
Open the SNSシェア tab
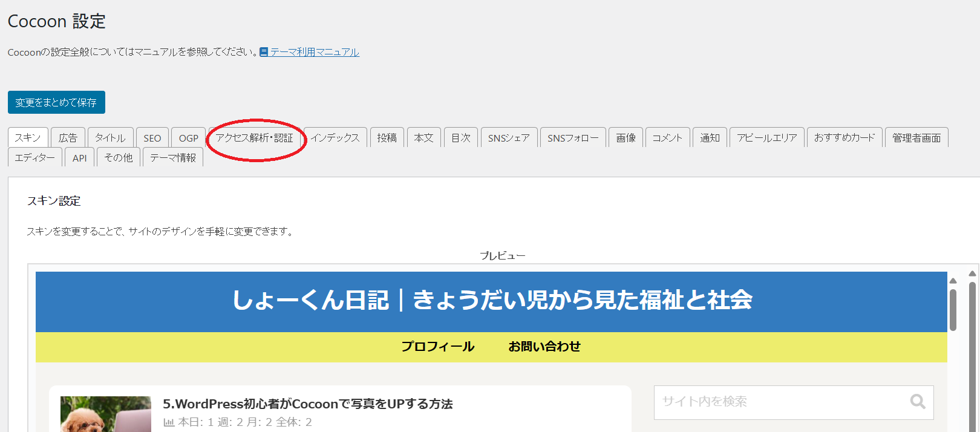(x=508, y=138)
